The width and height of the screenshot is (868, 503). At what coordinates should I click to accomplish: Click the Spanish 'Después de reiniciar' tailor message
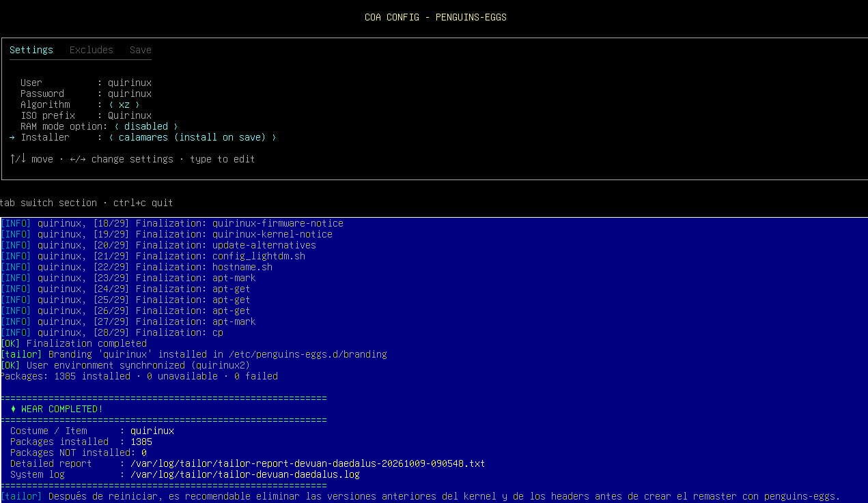click(x=421, y=496)
